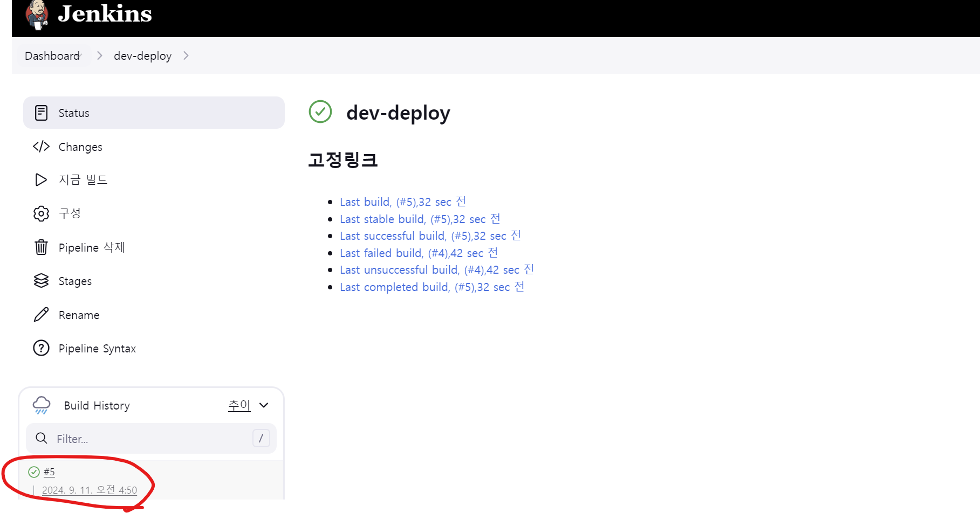Click the build filter search icon

[x=42, y=438]
